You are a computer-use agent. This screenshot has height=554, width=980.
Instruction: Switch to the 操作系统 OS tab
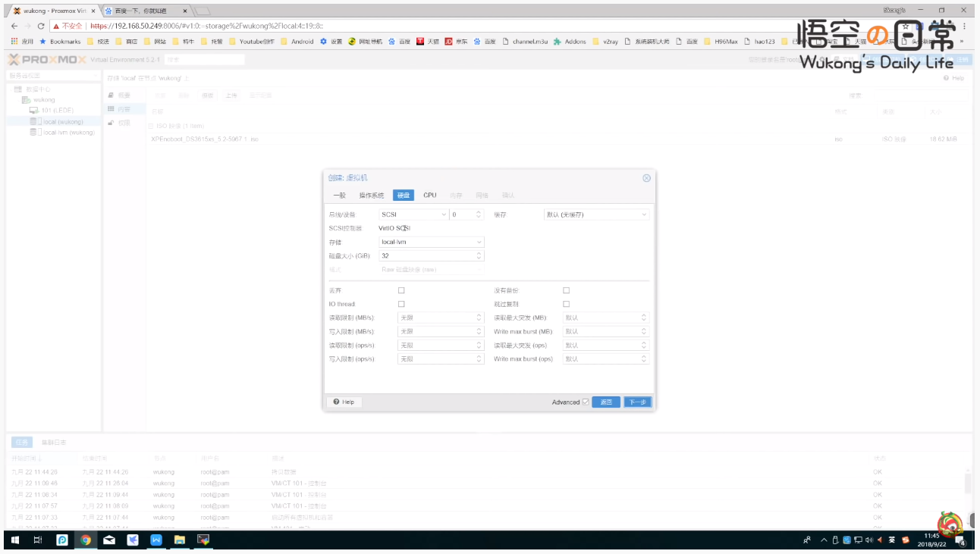372,196
